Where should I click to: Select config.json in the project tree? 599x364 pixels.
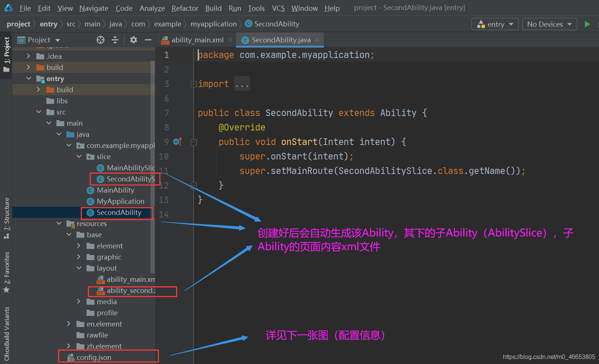pyautogui.click(x=94, y=357)
